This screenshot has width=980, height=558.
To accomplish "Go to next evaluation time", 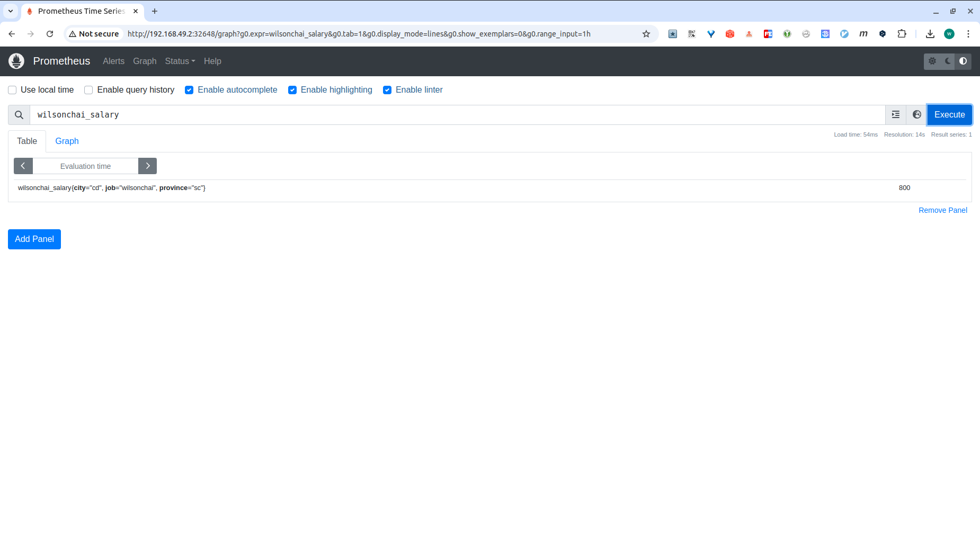I will click(x=148, y=166).
